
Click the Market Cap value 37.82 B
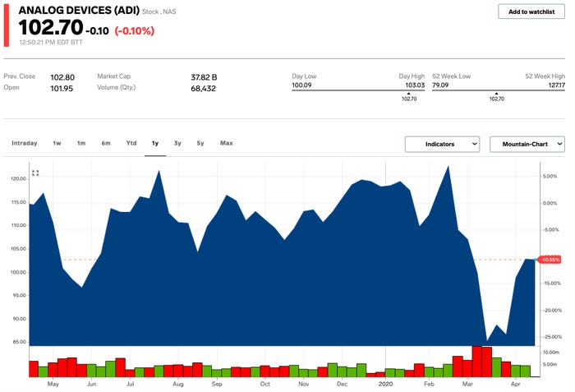[204, 77]
